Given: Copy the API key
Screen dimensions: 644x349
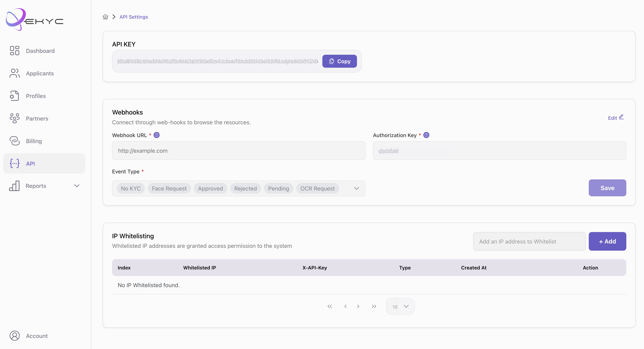Looking at the screenshot, I should point(339,61).
